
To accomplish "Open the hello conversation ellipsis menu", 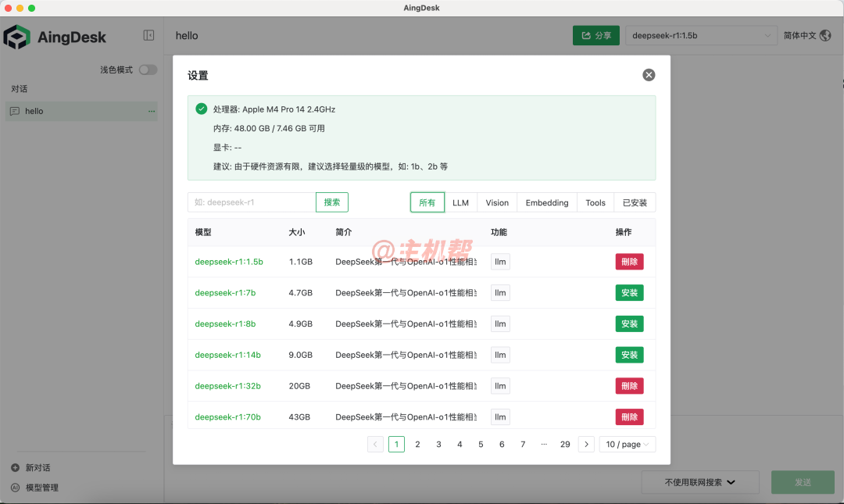I will click(x=152, y=112).
